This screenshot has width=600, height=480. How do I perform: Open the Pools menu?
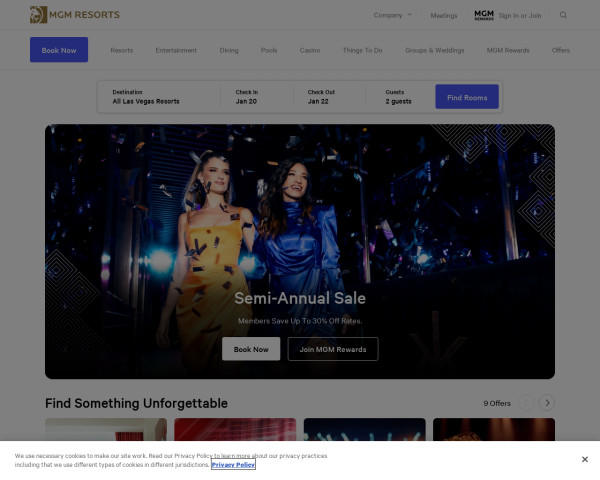(269, 50)
